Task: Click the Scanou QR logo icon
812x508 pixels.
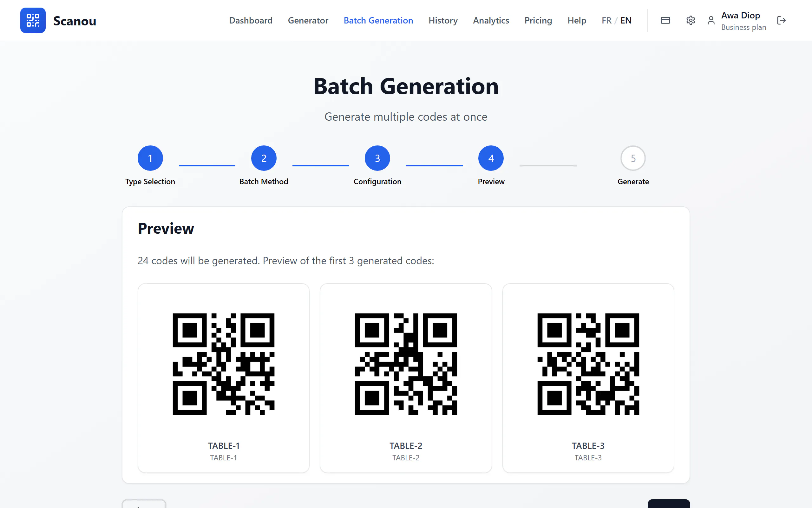Action: tap(33, 20)
